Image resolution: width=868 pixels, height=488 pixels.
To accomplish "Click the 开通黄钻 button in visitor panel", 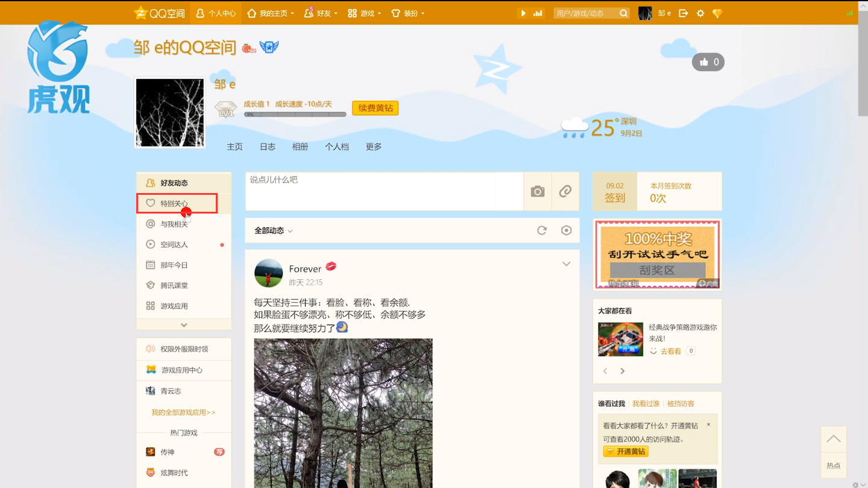I will point(626,451).
